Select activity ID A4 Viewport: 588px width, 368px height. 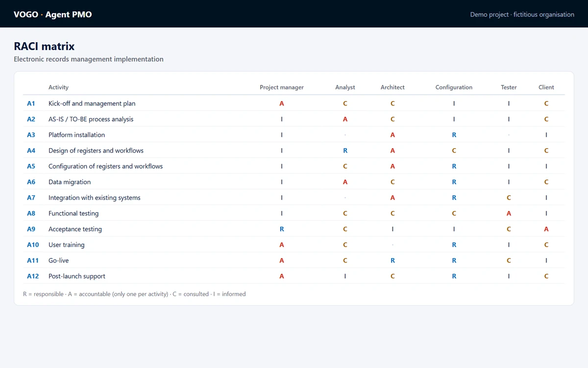coord(31,151)
